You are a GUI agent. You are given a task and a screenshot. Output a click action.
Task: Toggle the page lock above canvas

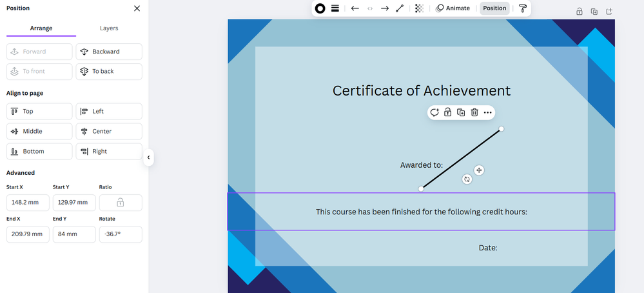coord(579,11)
